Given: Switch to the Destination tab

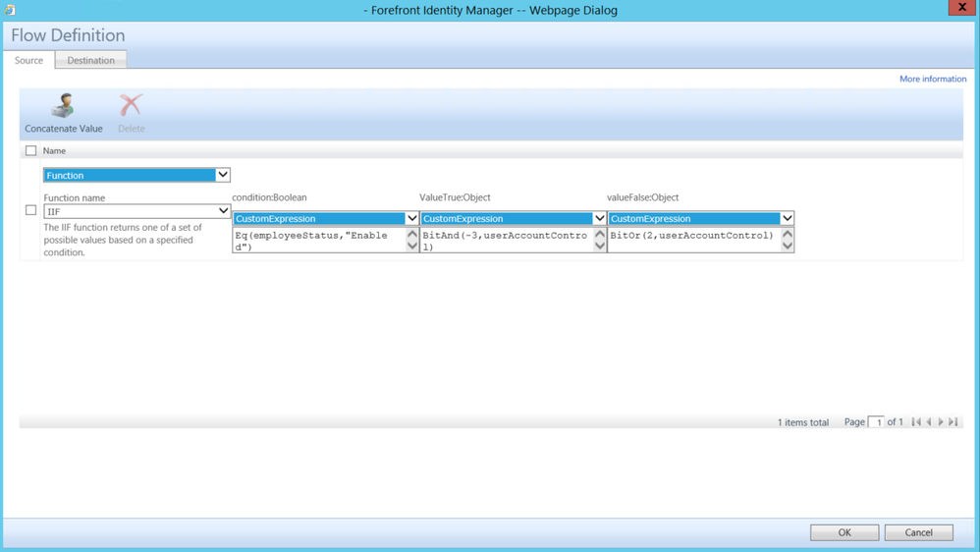Looking at the screenshot, I should click(90, 60).
